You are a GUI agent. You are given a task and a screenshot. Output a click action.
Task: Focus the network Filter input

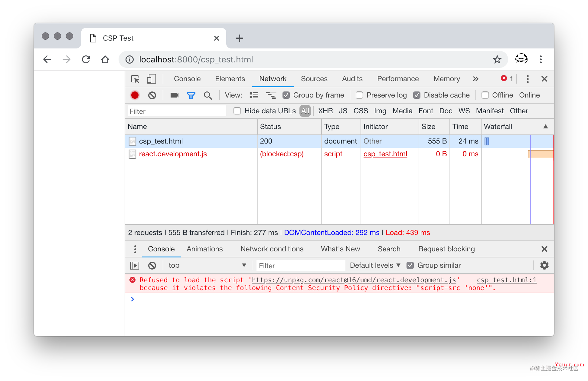(x=177, y=111)
